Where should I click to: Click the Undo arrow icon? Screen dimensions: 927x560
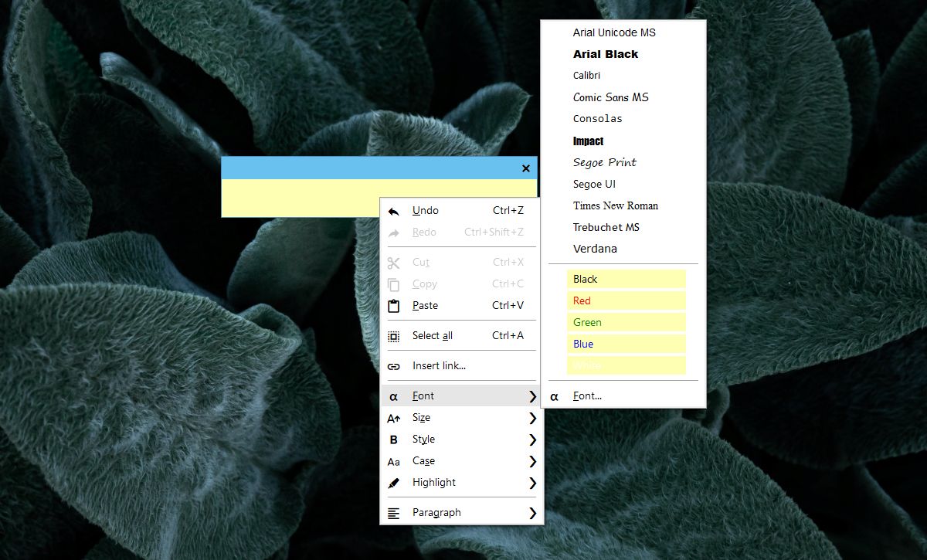[394, 211]
